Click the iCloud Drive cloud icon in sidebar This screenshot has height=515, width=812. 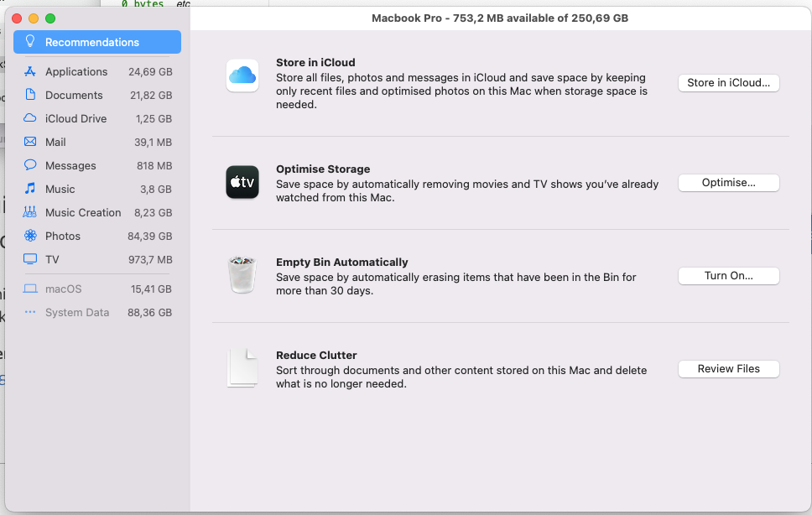point(30,118)
